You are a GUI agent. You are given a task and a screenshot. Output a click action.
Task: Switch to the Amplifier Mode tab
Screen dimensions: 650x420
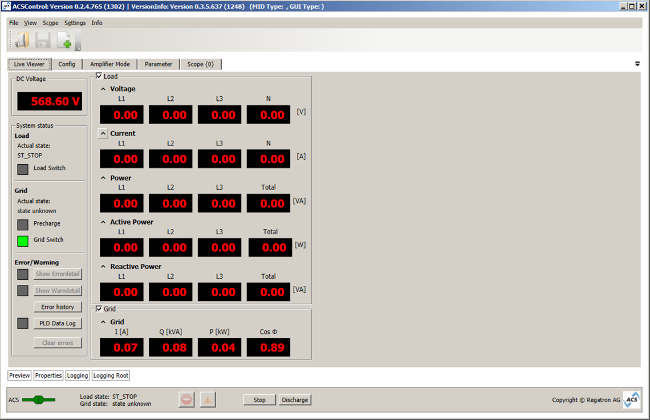pos(108,64)
